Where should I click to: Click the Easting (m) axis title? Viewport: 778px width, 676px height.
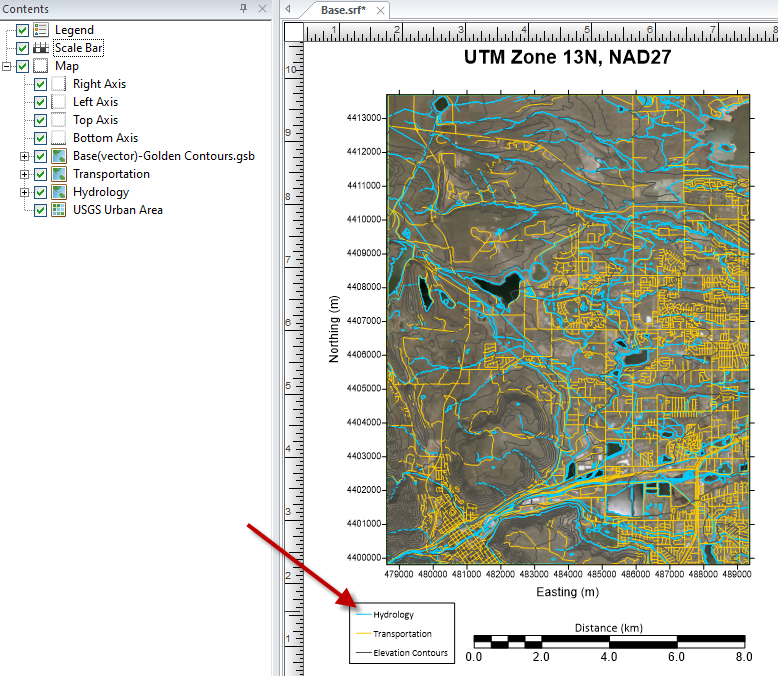(x=568, y=592)
